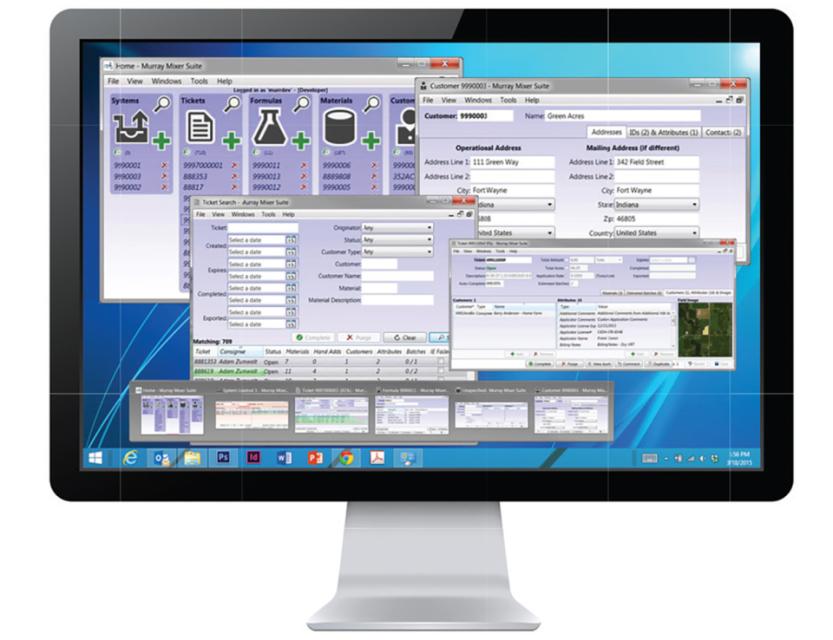The width and height of the screenshot is (833, 640).
Task: Click the Name field containing Green Acres
Action: (x=623, y=116)
